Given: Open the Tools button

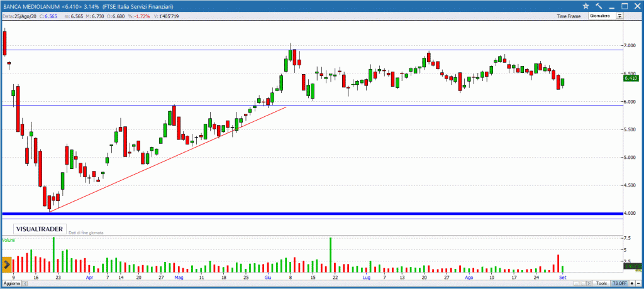Looking at the screenshot, I should pyautogui.click(x=602, y=284).
